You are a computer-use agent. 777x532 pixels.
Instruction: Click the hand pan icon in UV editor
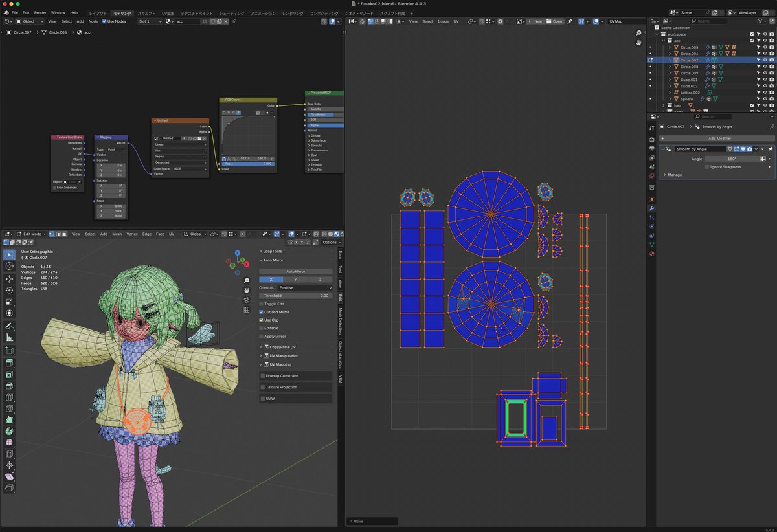(638, 43)
